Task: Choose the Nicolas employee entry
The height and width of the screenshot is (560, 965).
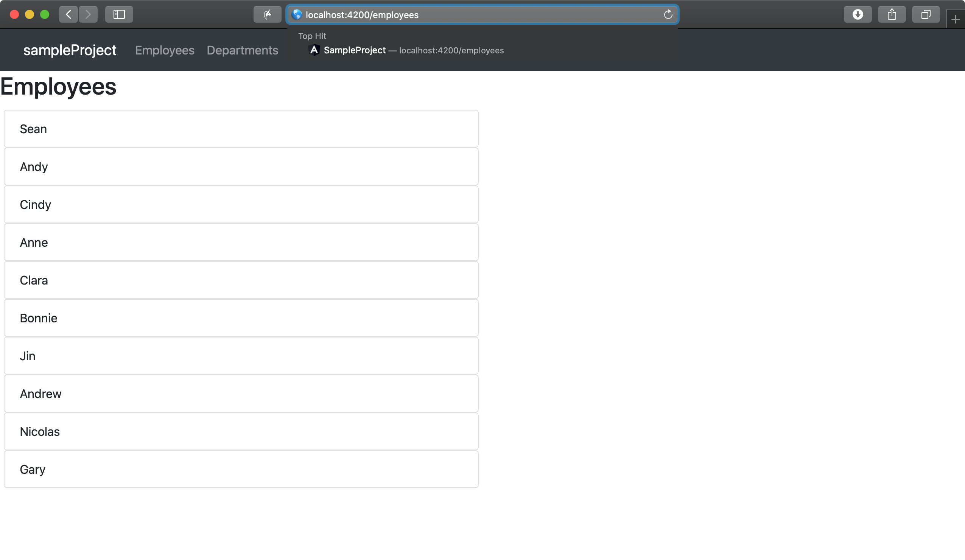Action: click(241, 432)
